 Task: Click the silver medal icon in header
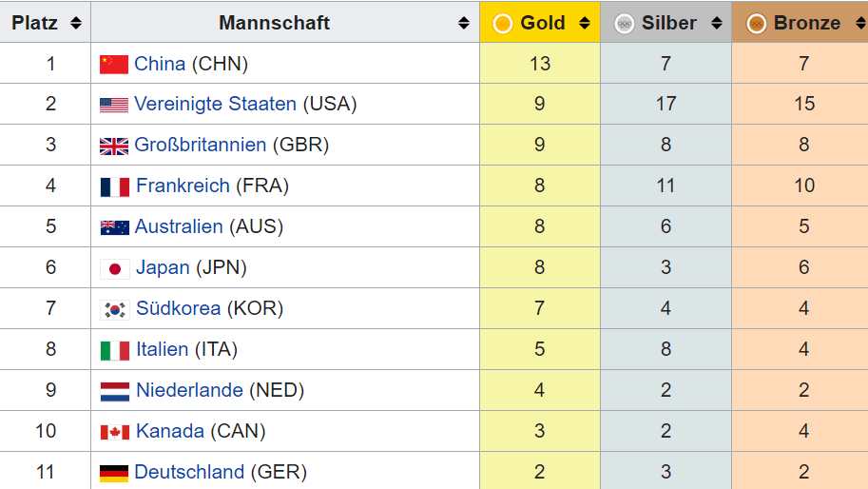(x=624, y=23)
